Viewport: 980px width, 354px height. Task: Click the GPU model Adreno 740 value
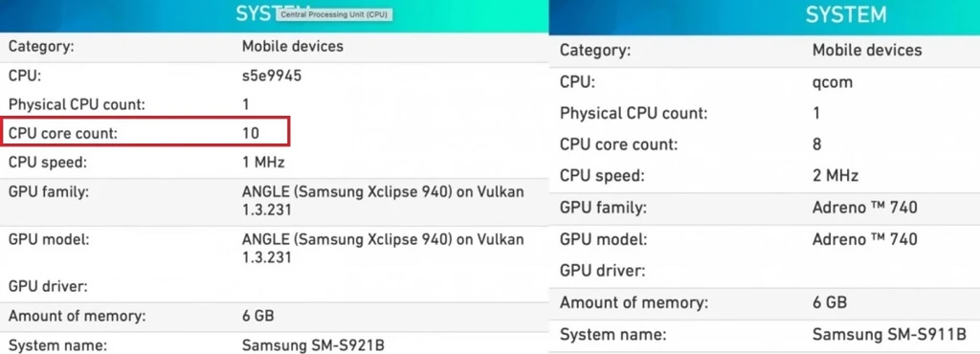coord(865,239)
